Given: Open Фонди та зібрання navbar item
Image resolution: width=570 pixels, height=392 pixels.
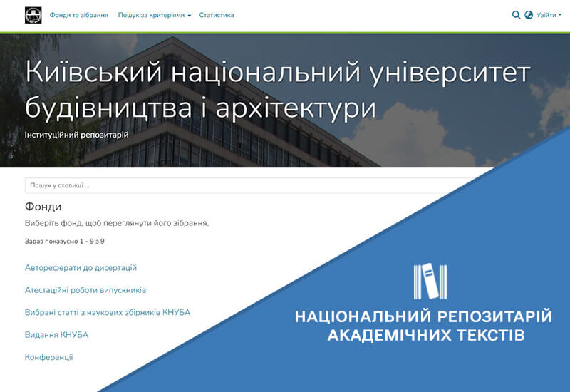Looking at the screenshot, I should pos(79,15).
